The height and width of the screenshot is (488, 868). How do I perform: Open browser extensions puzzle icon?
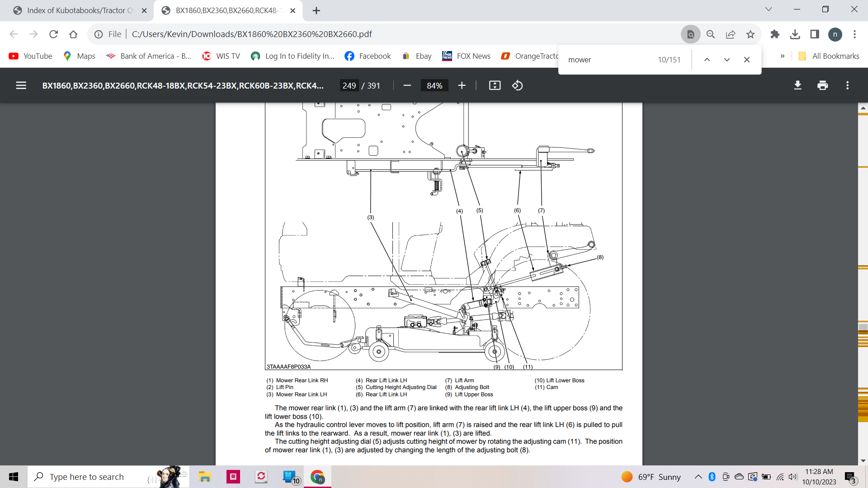775,34
